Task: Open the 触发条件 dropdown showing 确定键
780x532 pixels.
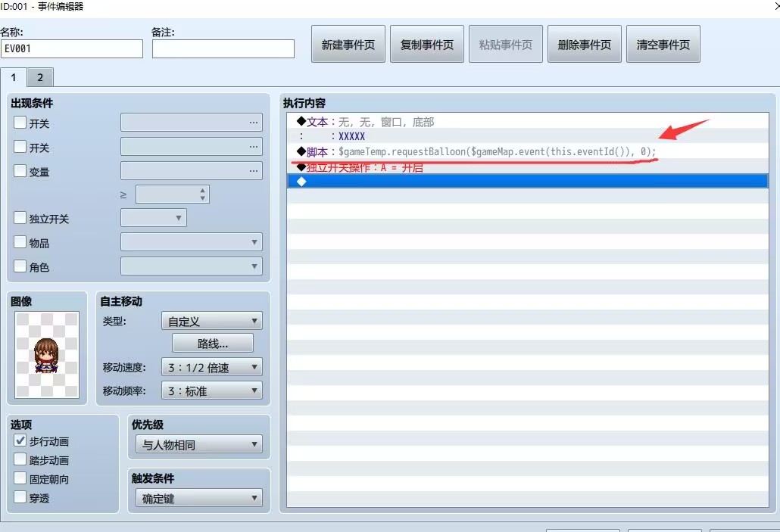Action: click(x=198, y=498)
